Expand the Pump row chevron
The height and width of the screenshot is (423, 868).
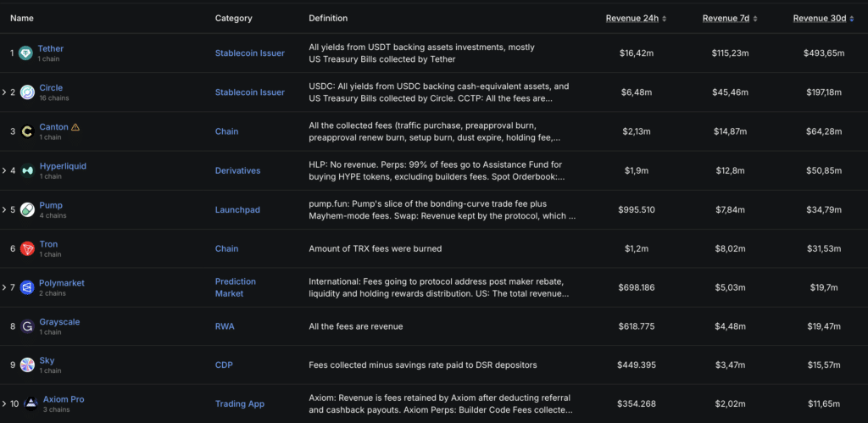point(4,210)
